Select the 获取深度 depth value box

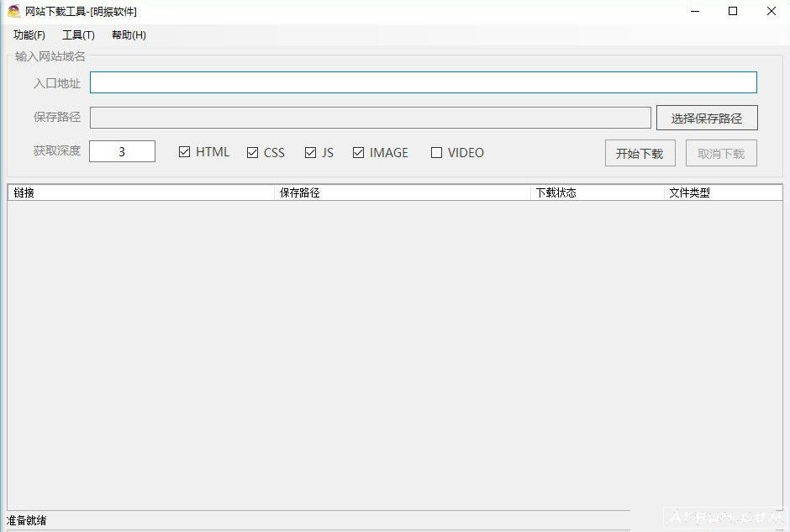click(122, 150)
